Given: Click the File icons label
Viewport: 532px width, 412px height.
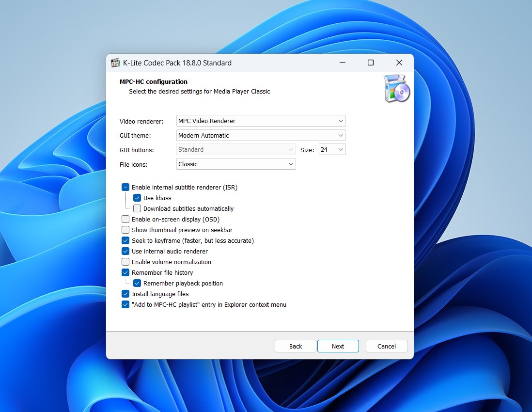Looking at the screenshot, I should coord(133,165).
